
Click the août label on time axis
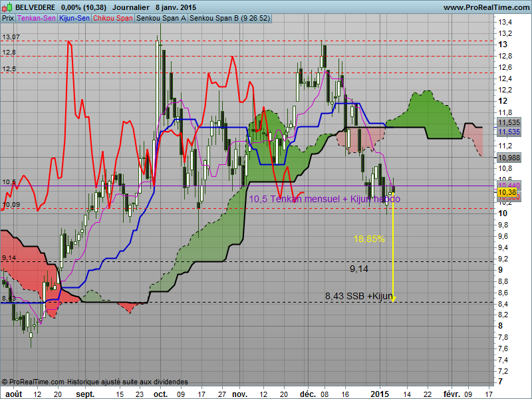point(14,394)
